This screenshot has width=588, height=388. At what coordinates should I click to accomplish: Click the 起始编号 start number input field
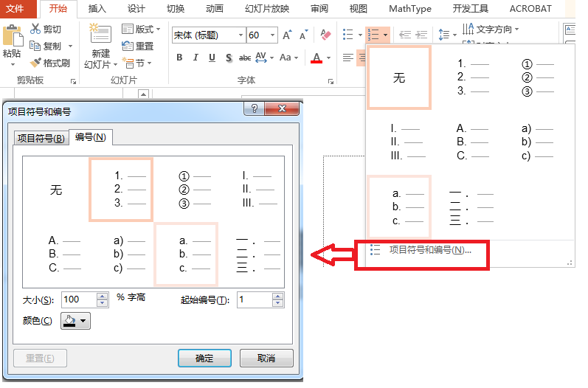coord(254,300)
